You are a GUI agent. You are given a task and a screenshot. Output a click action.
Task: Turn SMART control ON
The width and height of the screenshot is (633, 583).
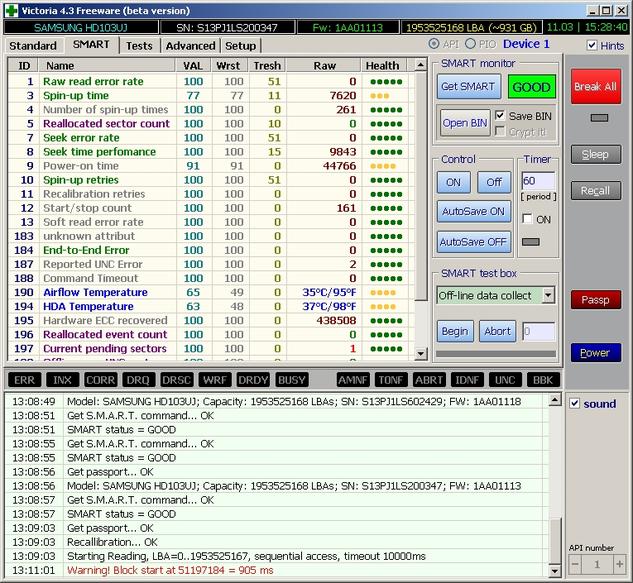tap(453, 182)
